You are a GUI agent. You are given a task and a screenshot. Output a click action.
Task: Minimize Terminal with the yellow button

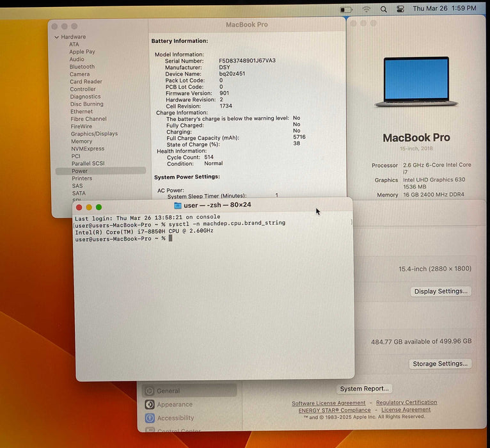click(x=89, y=207)
